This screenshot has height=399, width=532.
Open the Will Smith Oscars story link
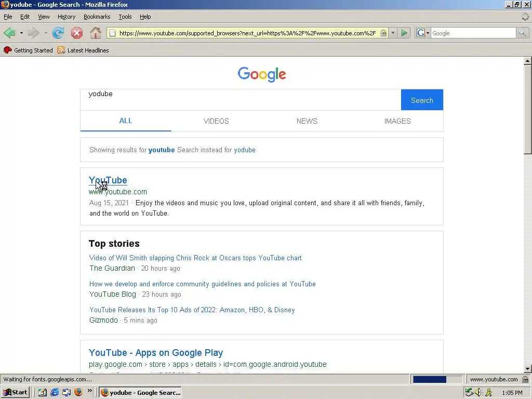195,258
